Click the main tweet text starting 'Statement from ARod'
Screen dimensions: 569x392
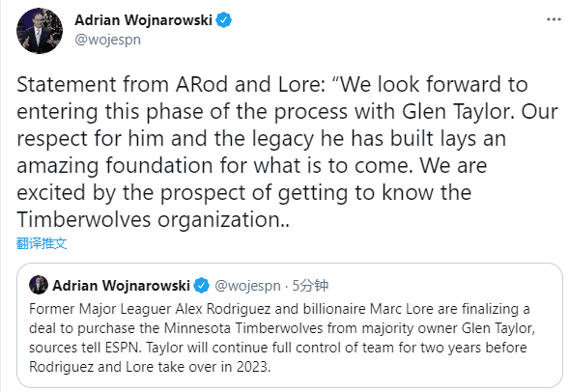(287, 152)
